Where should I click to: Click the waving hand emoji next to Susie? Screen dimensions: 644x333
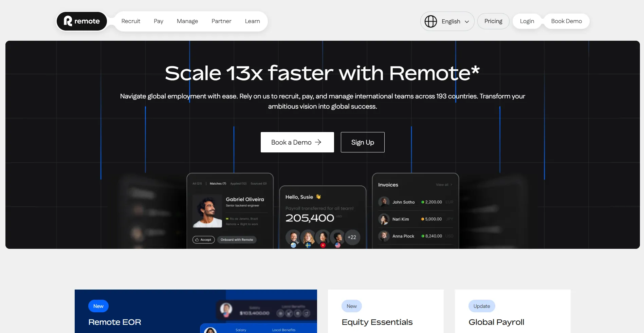(x=319, y=196)
